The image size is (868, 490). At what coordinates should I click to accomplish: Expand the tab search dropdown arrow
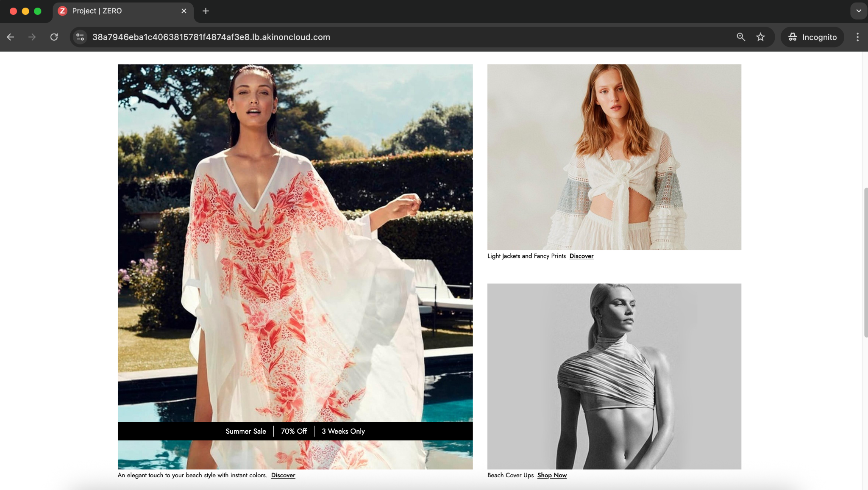859,11
